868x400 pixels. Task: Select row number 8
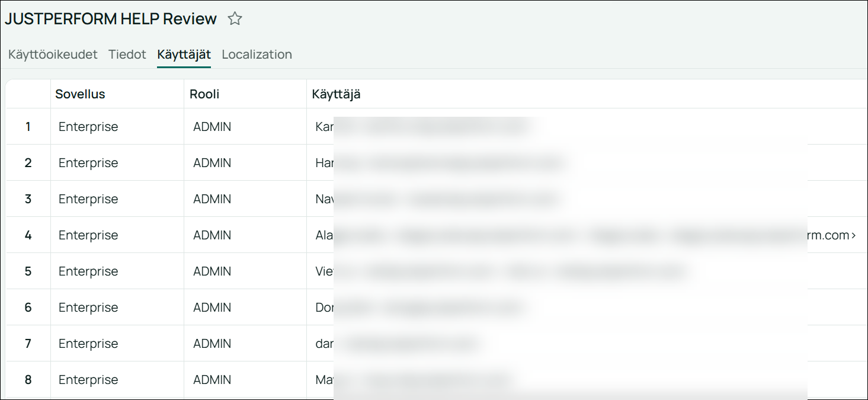coord(28,380)
